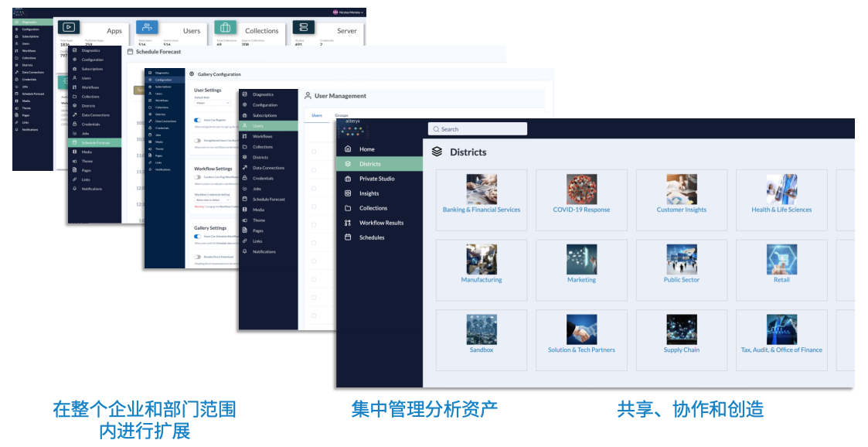
Task: Open Home in the Districts window sidebar
Action: tap(380, 149)
